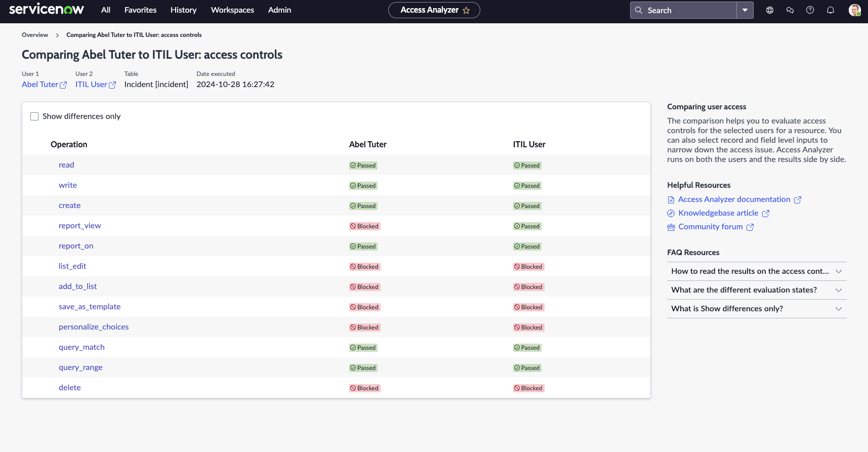
Task: Click Abel Tuter's Blocked badge for report_view
Action: tap(364, 226)
